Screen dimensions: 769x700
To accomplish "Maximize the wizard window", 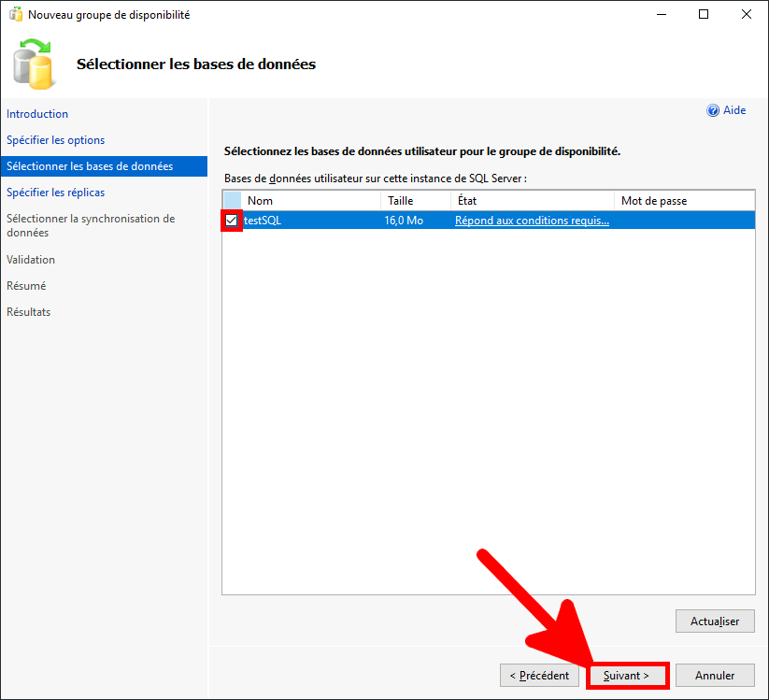I will [x=704, y=15].
